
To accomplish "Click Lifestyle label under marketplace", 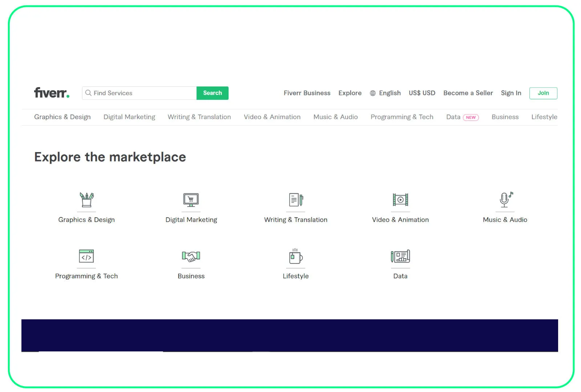I will click(296, 276).
